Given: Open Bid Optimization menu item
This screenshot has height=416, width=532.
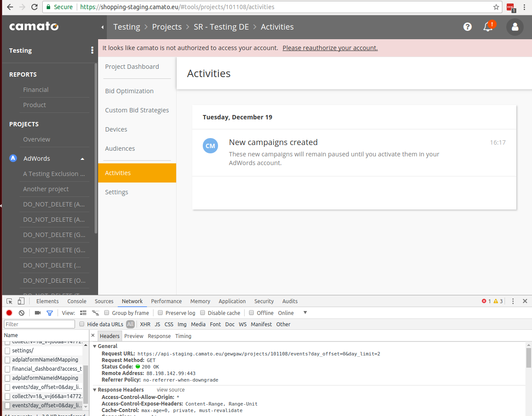Looking at the screenshot, I should click(129, 91).
